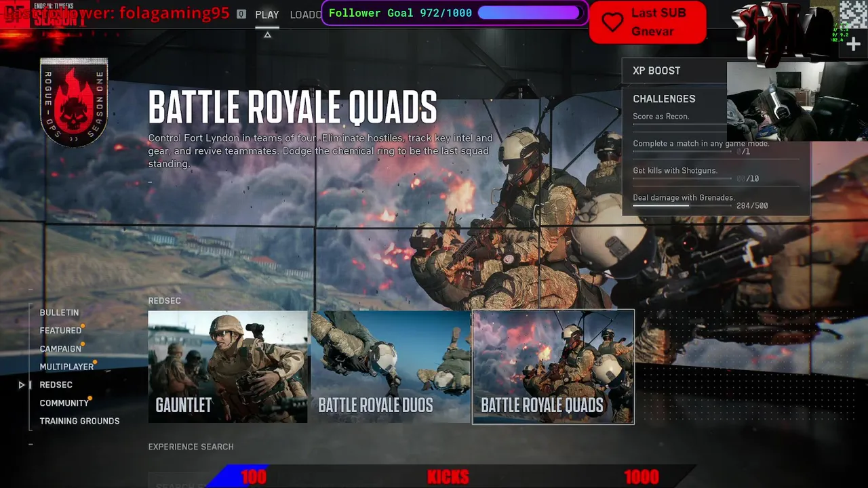The image size is (868, 488).
Task: Go to the CAMPAIGN section
Action: [x=60, y=348]
